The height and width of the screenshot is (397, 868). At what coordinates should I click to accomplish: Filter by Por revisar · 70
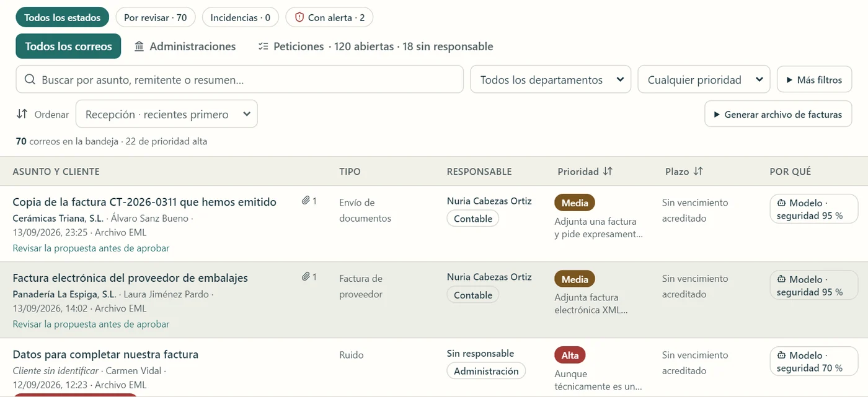(x=155, y=17)
